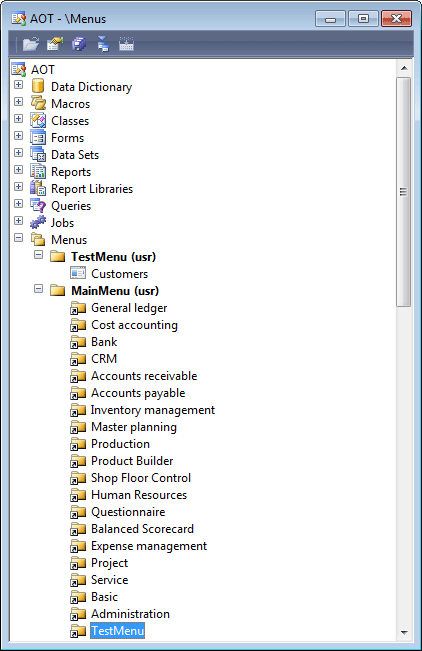Click the Customers menu item icon
The width and height of the screenshot is (422, 651).
pyautogui.click(x=78, y=274)
